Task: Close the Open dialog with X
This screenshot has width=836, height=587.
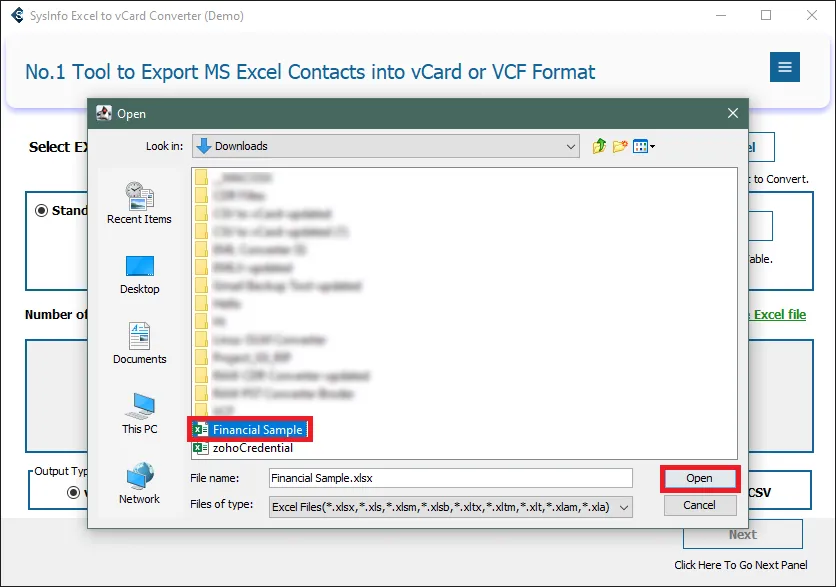Action: coord(733,113)
